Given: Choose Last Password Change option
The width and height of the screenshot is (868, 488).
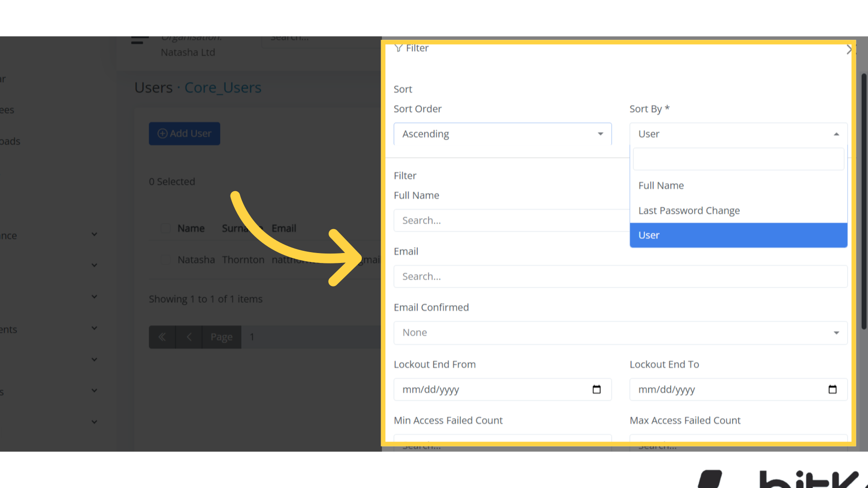Looking at the screenshot, I should 739,211.
